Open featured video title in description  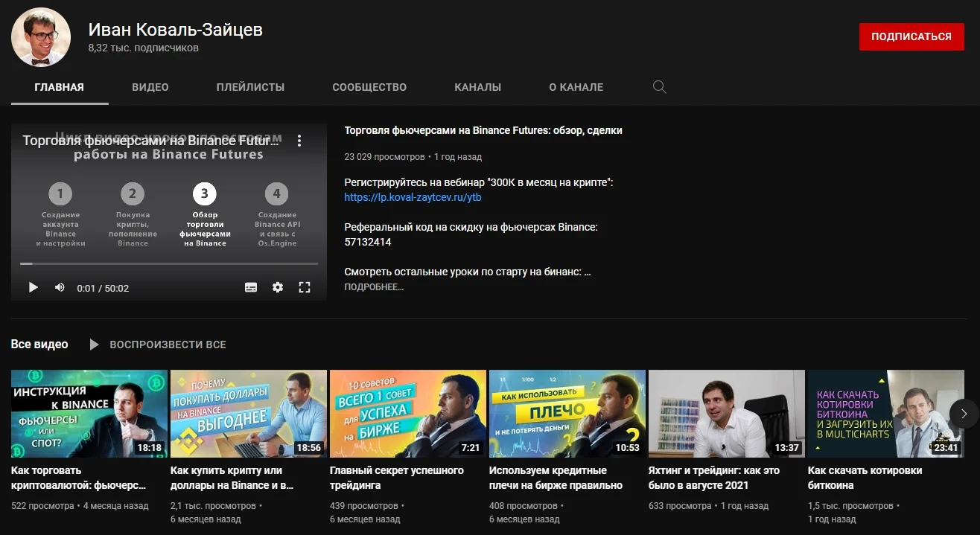(x=483, y=130)
